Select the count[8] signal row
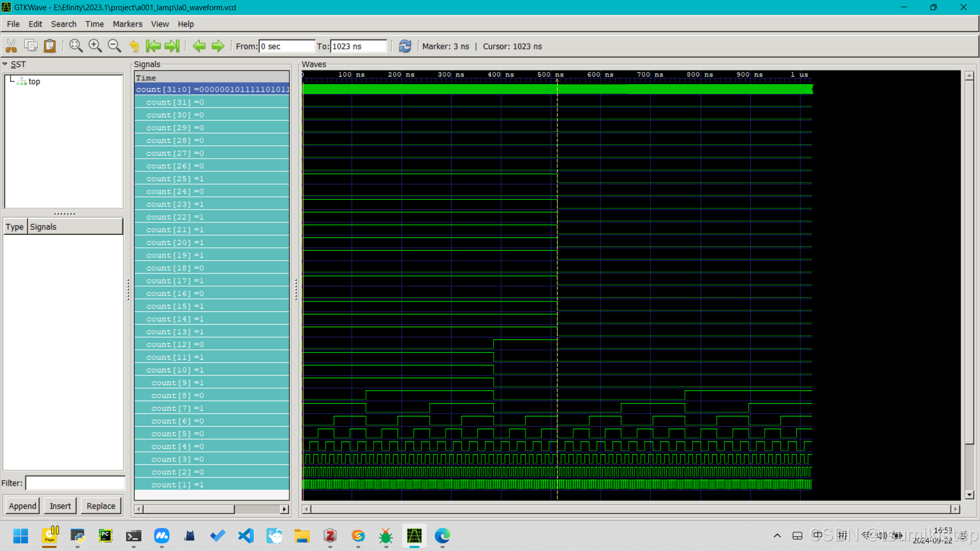This screenshot has width=980, height=551. (212, 395)
